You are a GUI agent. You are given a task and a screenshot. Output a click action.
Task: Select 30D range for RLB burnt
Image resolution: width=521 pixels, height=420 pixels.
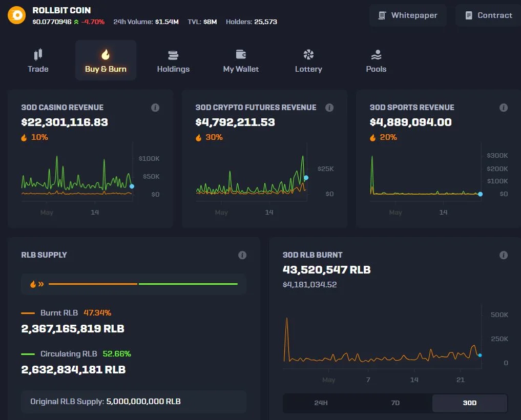(469, 403)
